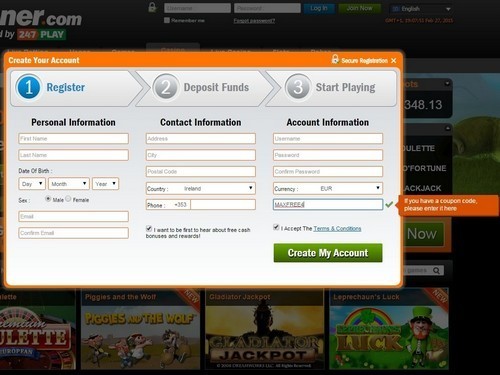Click the padlock icon beside the login fields

(152, 7)
